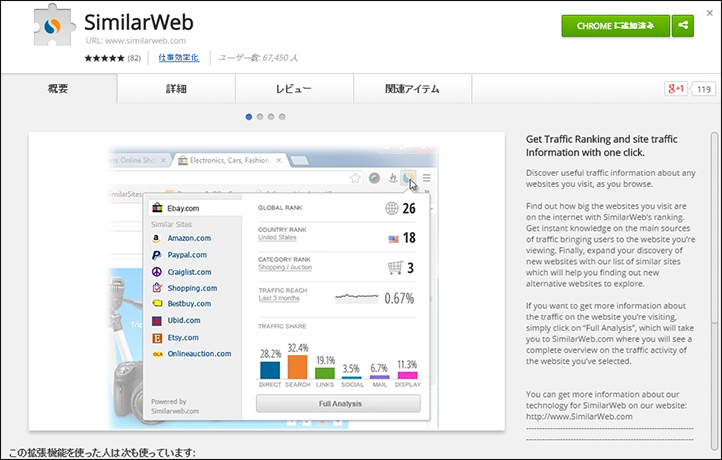Click the Paypal logo icon in similar sites
Viewport: 722px width, 460px height.
[157, 255]
